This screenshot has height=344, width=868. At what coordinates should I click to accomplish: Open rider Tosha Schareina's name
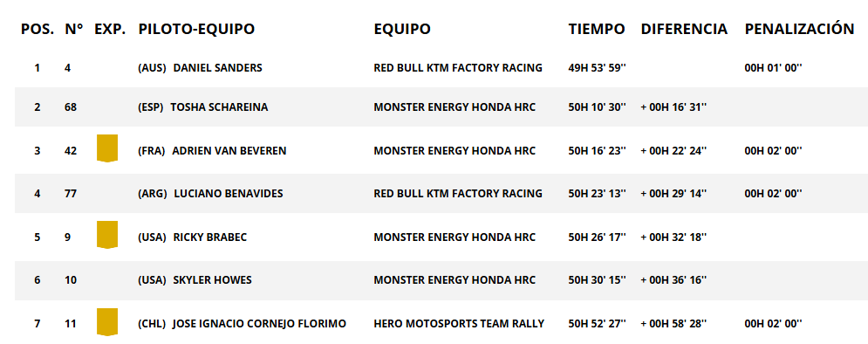219,107
